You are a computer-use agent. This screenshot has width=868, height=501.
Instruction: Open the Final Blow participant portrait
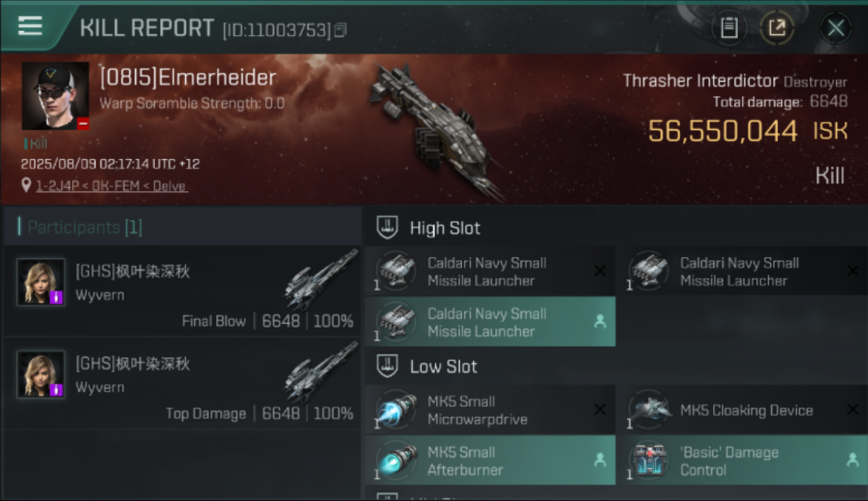41,282
